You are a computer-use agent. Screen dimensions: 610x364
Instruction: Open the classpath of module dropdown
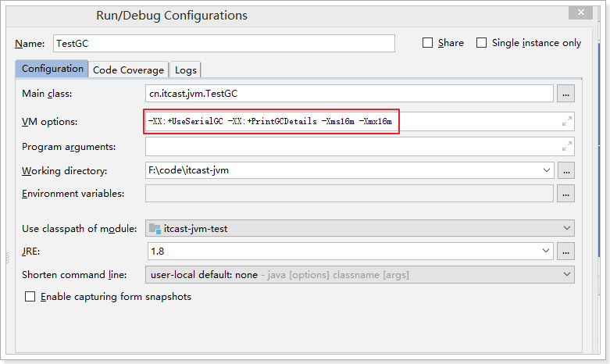point(566,228)
